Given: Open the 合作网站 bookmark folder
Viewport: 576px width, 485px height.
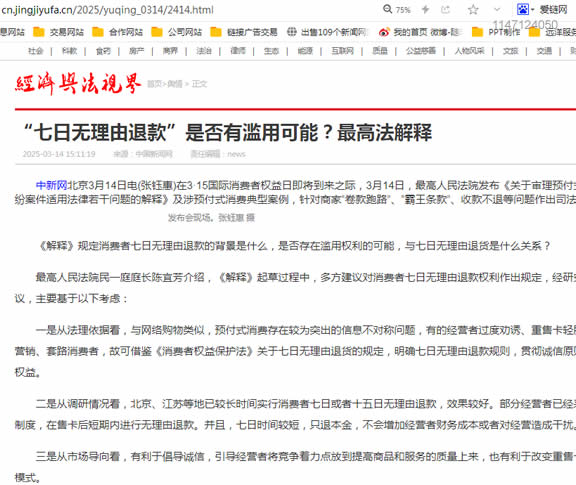Looking at the screenshot, I should tap(117, 32).
